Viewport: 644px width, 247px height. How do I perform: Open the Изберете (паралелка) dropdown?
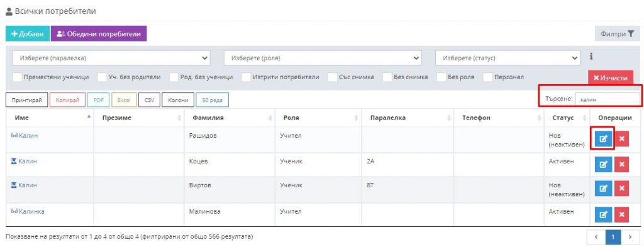point(111,58)
